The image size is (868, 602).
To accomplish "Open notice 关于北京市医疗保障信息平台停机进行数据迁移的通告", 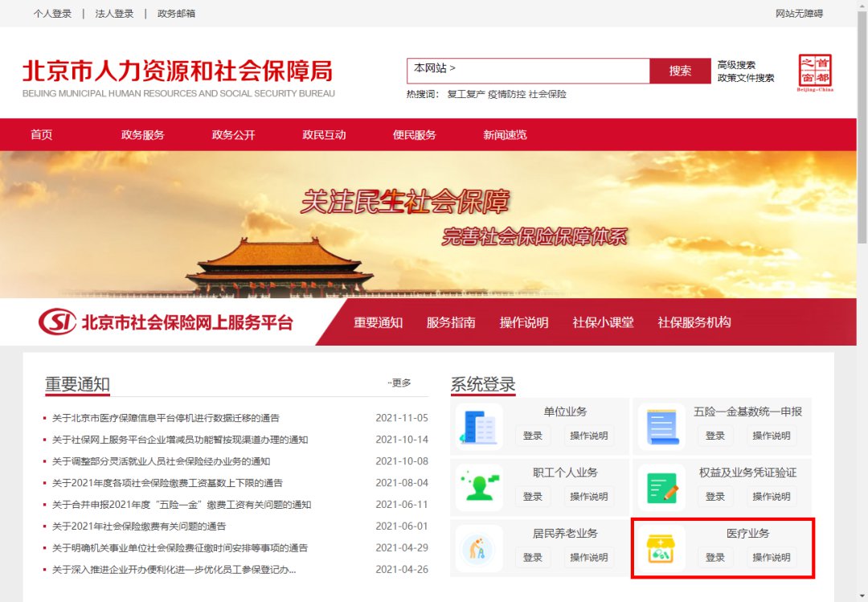I will pyautogui.click(x=166, y=418).
